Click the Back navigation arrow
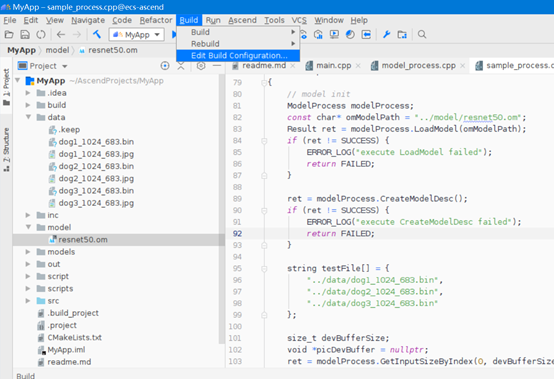Viewport: 554px width, 379px height. pyautogui.click(x=61, y=34)
